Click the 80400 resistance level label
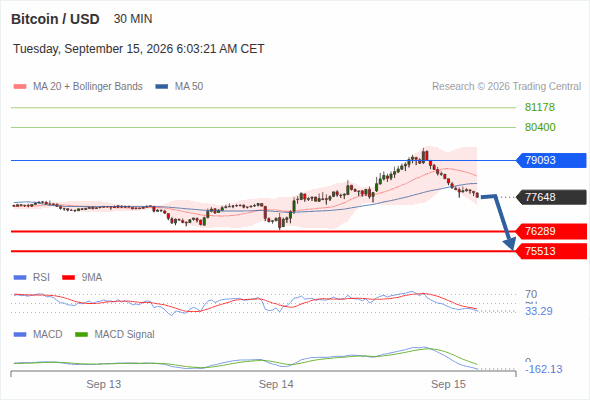Viewport: 590px width, 400px height. tap(540, 127)
